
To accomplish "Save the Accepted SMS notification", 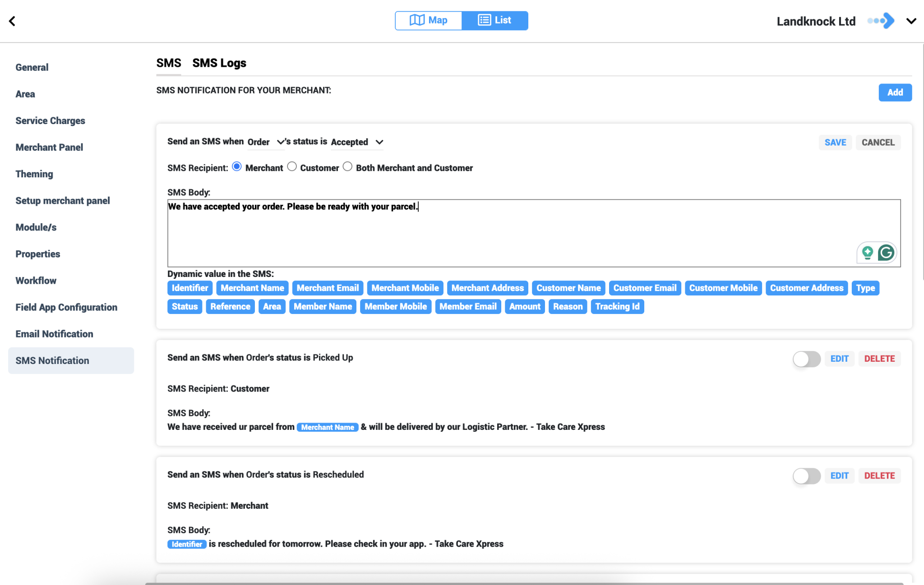I will (x=835, y=143).
